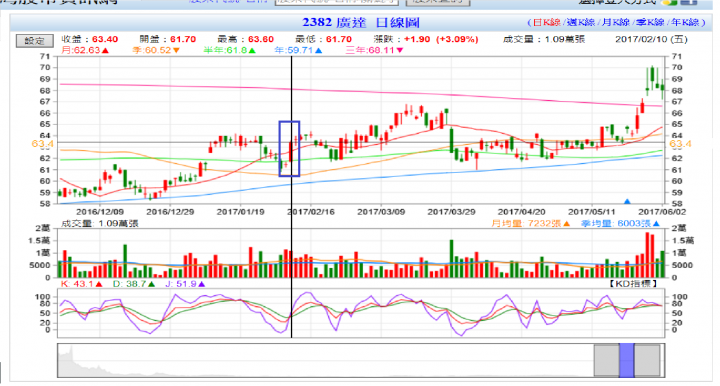Click the orange 63.4 price tag on left axis
This screenshot has height=386, width=720.
43,144
